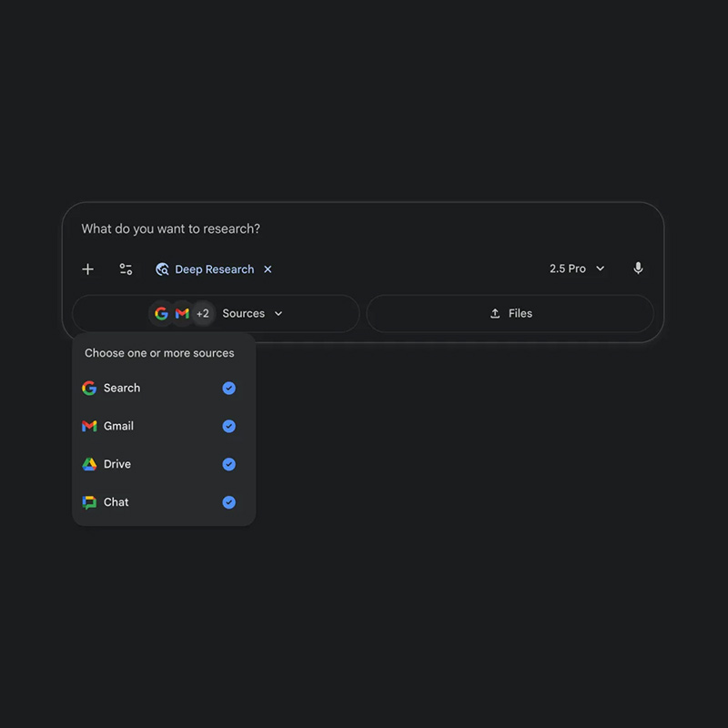Upload via the Files button

510,313
